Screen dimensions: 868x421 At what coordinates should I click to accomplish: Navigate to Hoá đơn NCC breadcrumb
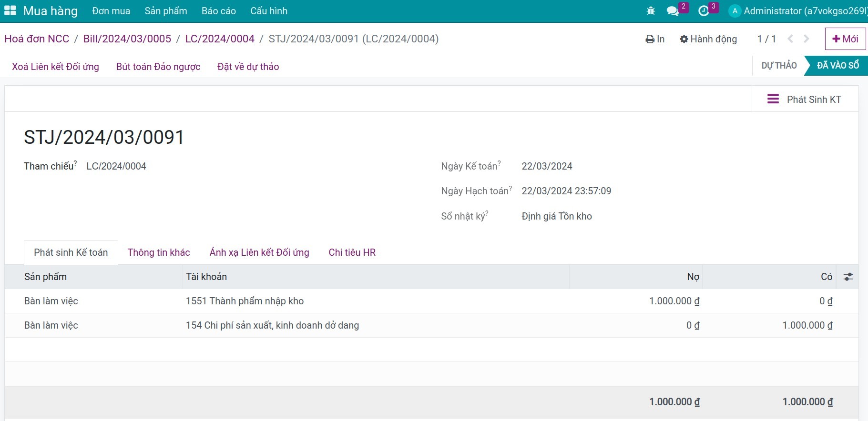tap(37, 39)
